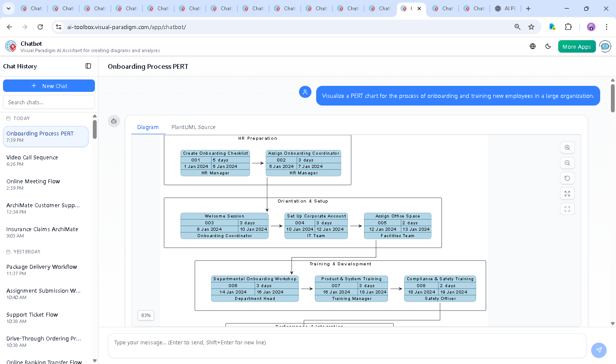The width and height of the screenshot is (616, 364).
Task: Zoom in on the PERT diagram
Action: click(567, 147)
